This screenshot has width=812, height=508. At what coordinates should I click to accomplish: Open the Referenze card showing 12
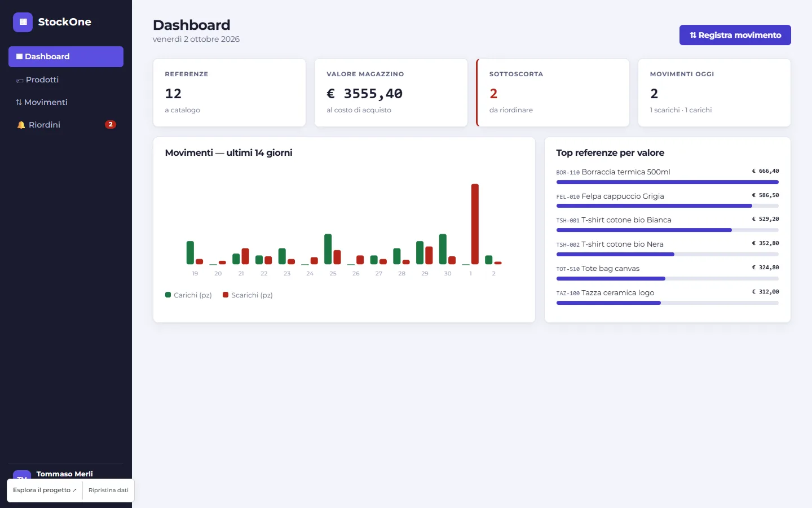230,93
